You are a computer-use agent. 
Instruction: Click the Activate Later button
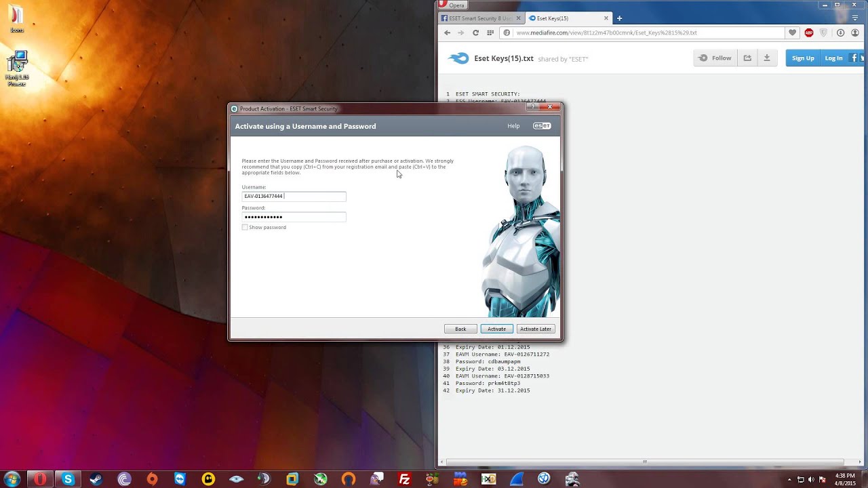point(536,329)
